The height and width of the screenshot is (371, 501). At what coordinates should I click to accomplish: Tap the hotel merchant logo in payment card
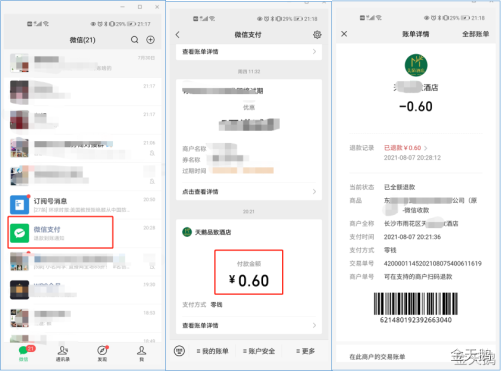(x=187, y=232)
